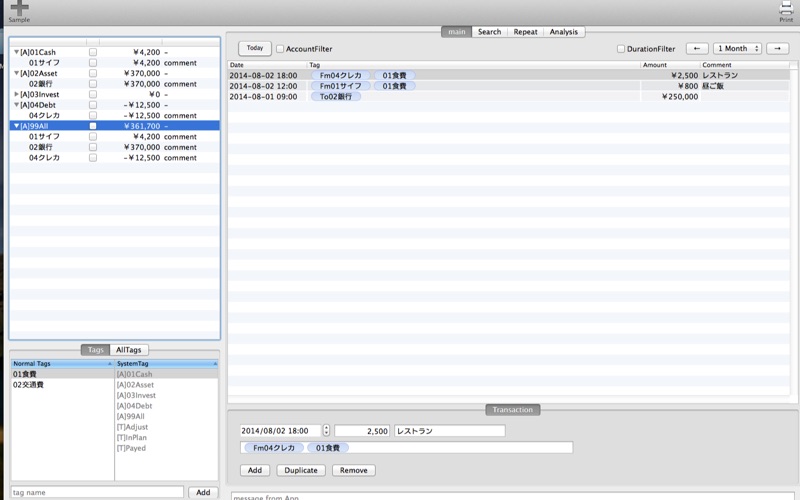
Task: Click the date stepper arrows
Action: point(327,431)
